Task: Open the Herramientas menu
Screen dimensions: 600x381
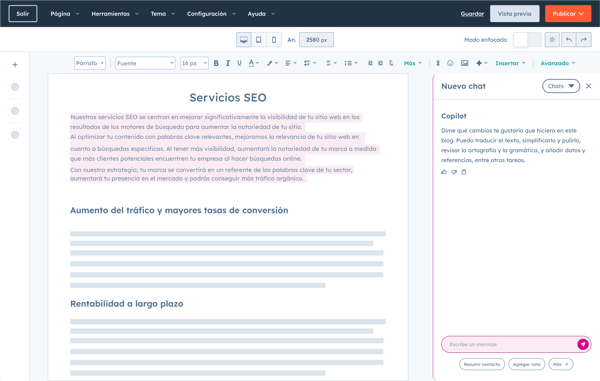Action: (x=115, y=14)
